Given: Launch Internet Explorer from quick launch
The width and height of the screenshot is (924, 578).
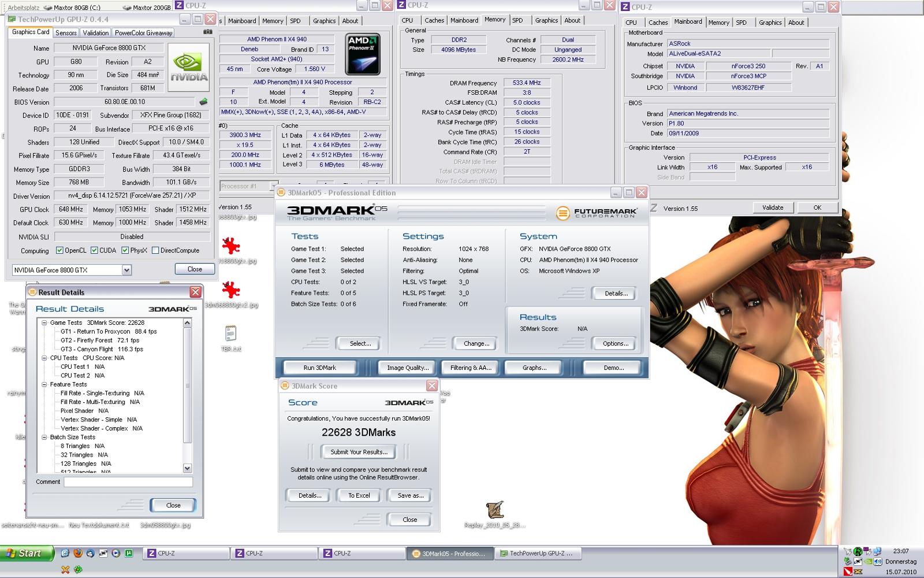Looking at the screenshot, I should coord(65,553).
